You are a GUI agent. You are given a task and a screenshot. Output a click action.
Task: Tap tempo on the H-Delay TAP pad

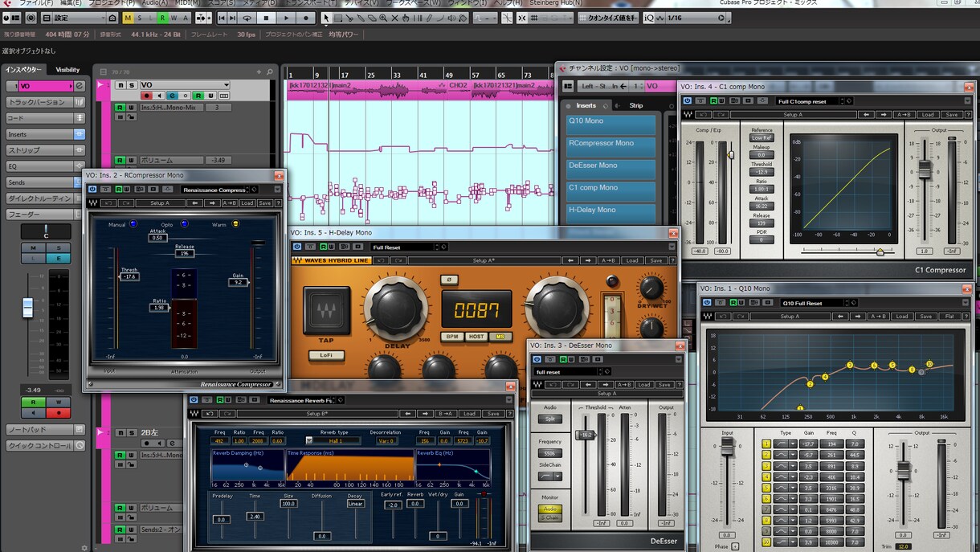[x=326, y=313]
